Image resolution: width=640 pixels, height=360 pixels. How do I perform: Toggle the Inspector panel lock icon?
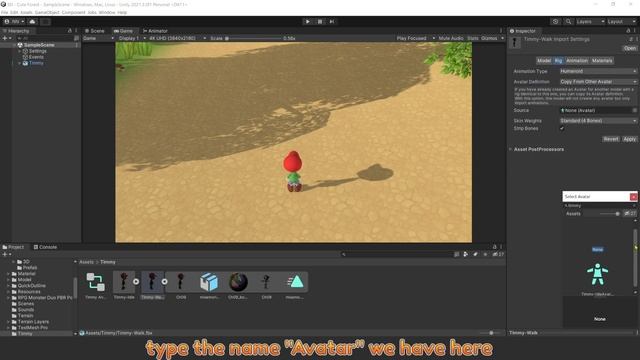coord(628,31)
